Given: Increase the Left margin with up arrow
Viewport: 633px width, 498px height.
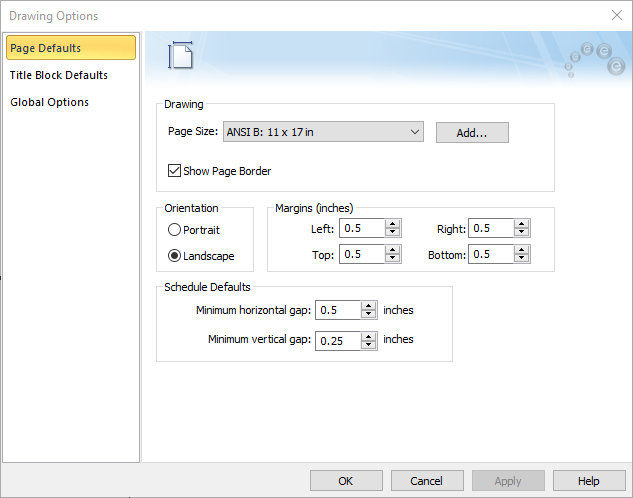Looking at the screenshot, I should (393, 224).
